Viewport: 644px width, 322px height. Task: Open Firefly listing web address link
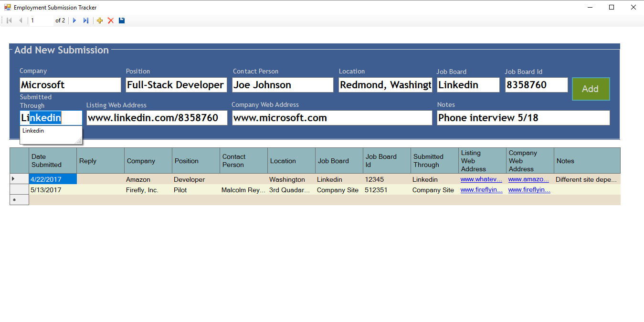[481, 190]
